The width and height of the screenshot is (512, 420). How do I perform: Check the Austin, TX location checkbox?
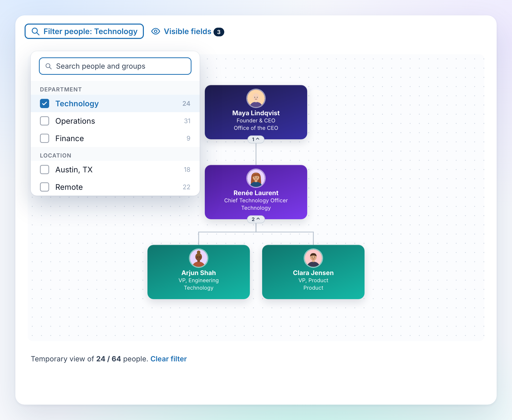(45, 170)
